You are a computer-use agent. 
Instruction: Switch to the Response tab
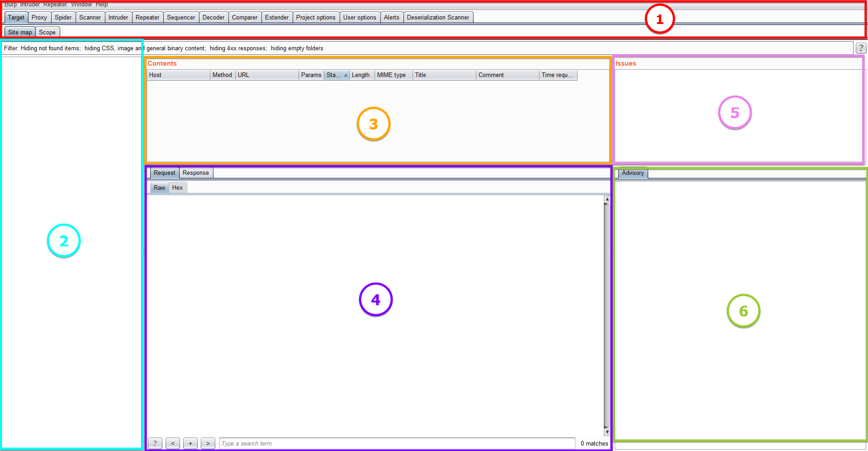(196, 173)
